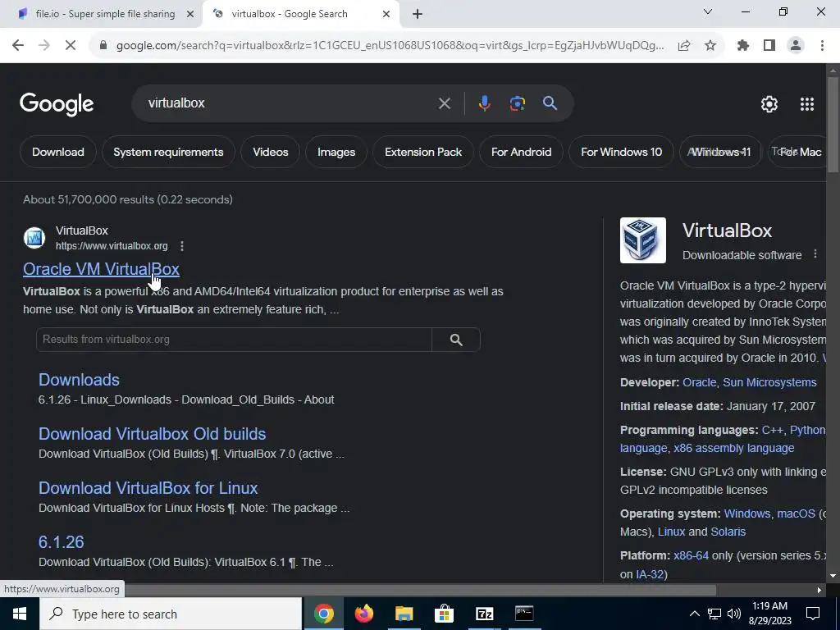Open the Sun Microsystems developer link
The width and height of the screenshot is (840, 630).
769,382
